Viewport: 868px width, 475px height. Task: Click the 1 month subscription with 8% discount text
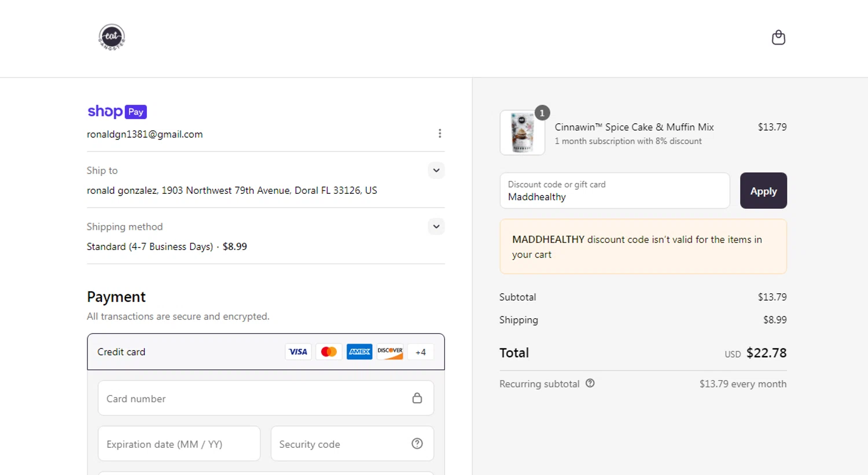click(x=628, y=141)
